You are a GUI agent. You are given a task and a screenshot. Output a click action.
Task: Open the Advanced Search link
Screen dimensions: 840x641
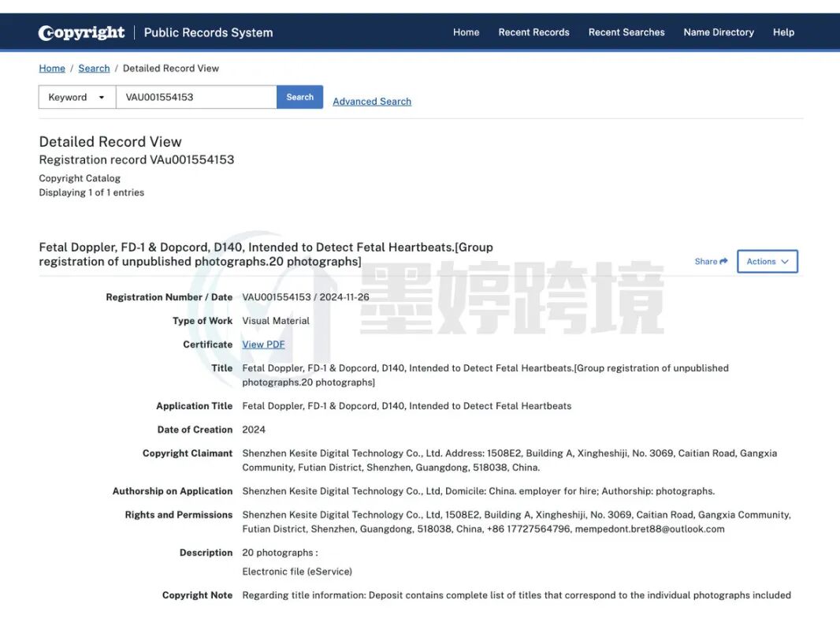click(372, 101)
